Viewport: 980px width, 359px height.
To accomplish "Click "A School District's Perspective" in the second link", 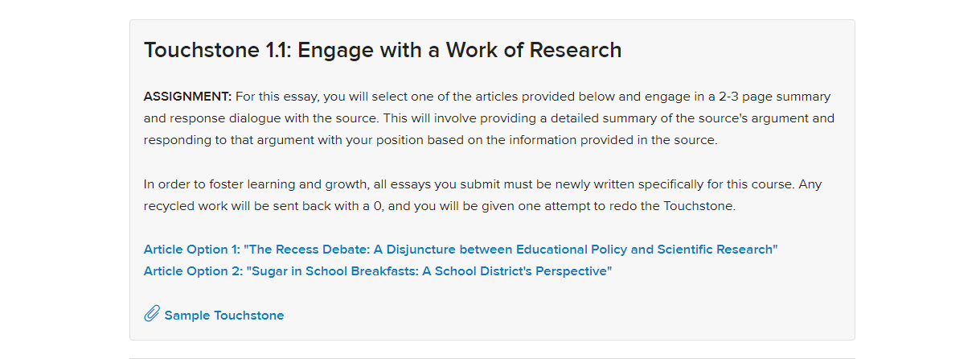I will (x=517, y=271).
